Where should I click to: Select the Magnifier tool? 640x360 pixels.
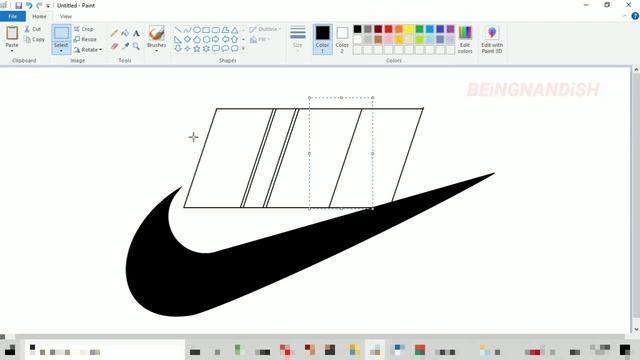coord(136,46)
